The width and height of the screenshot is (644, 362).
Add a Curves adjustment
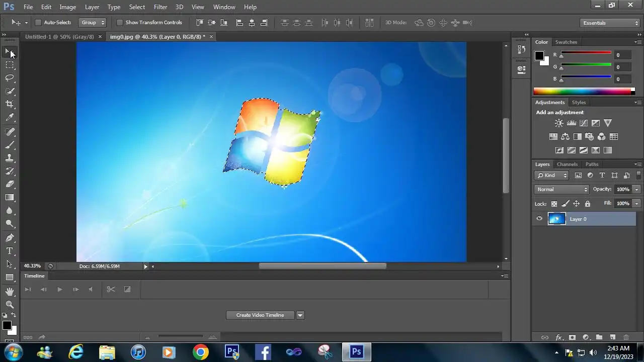pos(584,123)
